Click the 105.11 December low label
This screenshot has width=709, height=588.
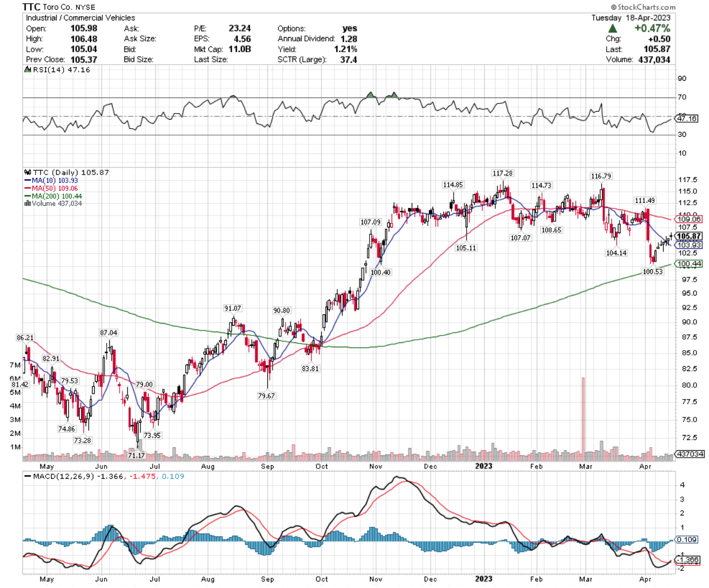point(466,248)
